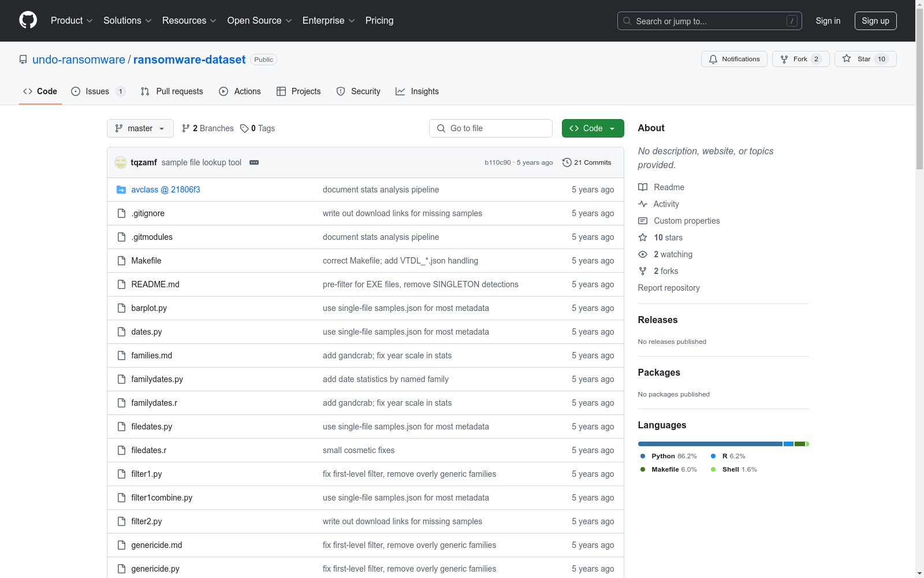Screen dimensions: 924x578
Task: Click the file icon beside families.md
Action: click(121, 355)
